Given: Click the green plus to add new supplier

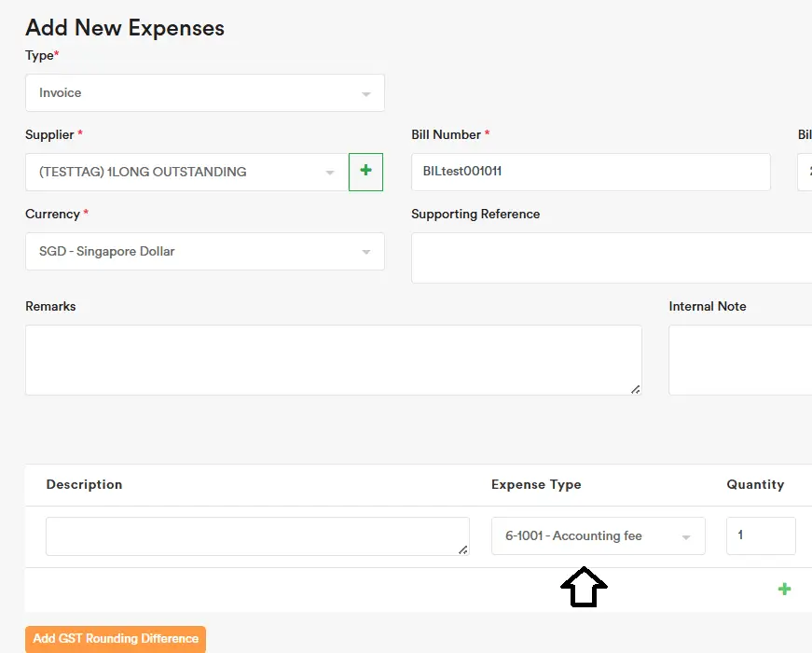Looking at the screenshot, I should click(x=365, y=172).
